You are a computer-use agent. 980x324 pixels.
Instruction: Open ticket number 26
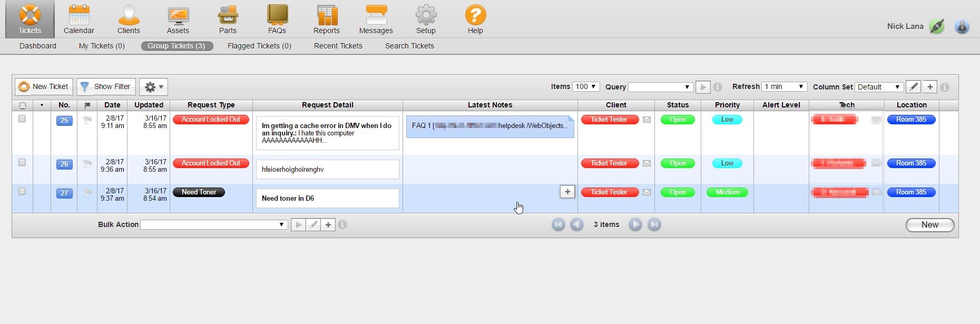64,164
